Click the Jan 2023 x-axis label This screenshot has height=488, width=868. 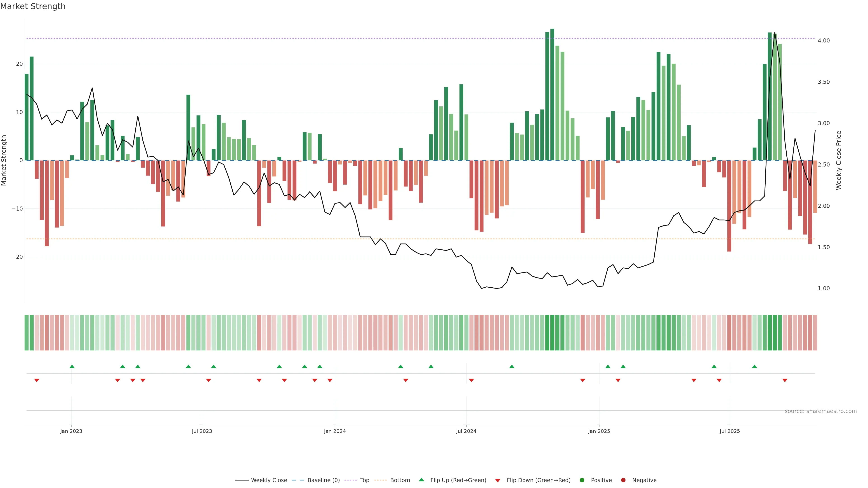[x=71, y=431]
